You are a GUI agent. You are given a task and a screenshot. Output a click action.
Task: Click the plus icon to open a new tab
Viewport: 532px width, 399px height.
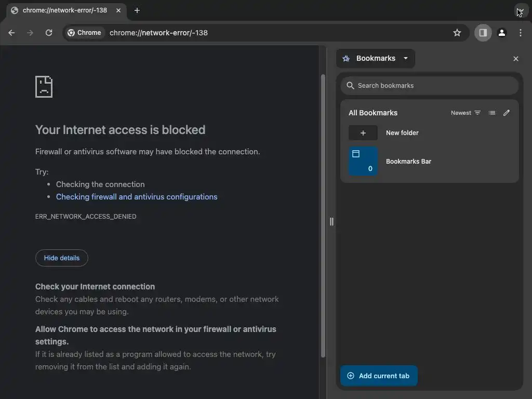pos(137,10)
